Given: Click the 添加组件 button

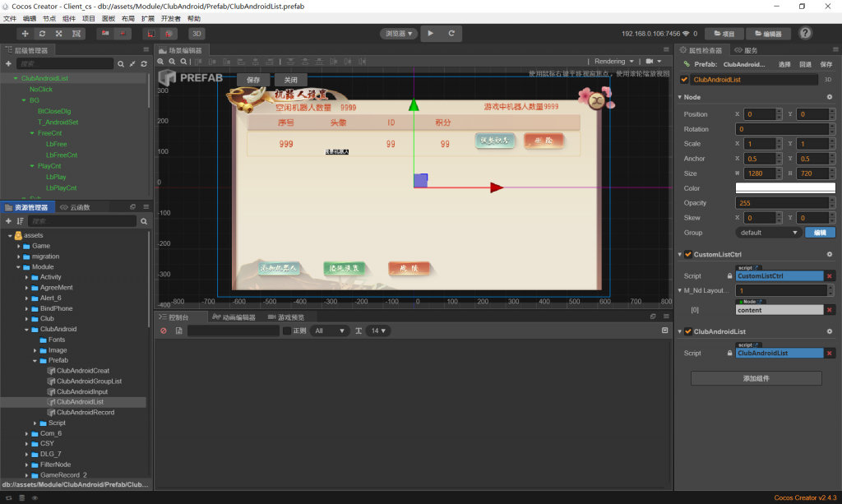Looking at the screenshot, I should (756, 378).
